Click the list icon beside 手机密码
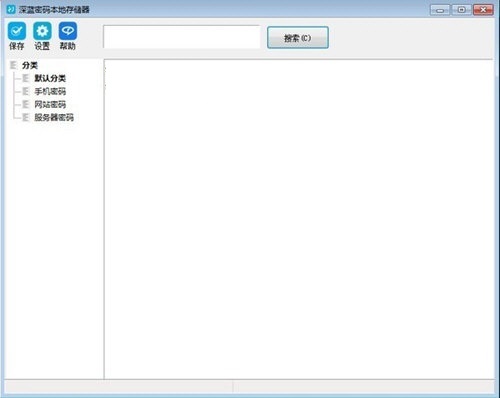Viewport: 500px width, 398px height. point(26,91)
